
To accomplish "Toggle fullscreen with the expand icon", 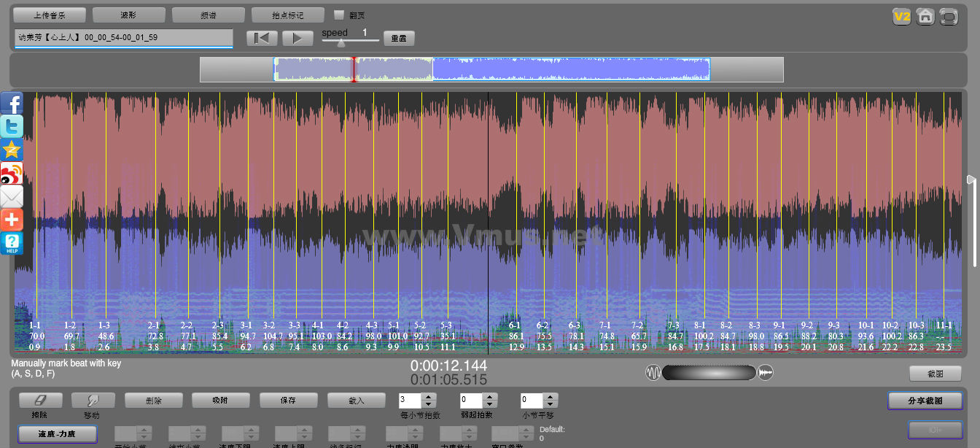I will (949, 16).
